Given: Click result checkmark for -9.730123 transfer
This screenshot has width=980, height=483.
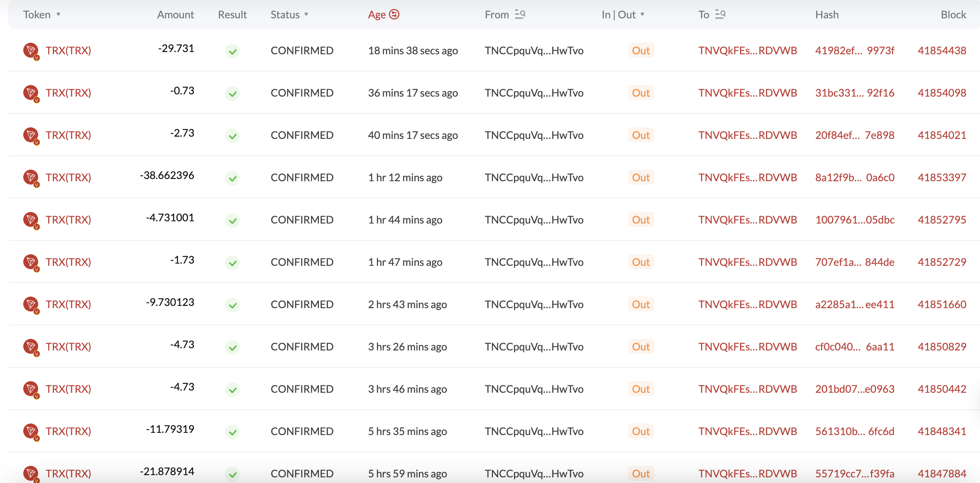Looking at the screenshot, I should click(232, 305).
